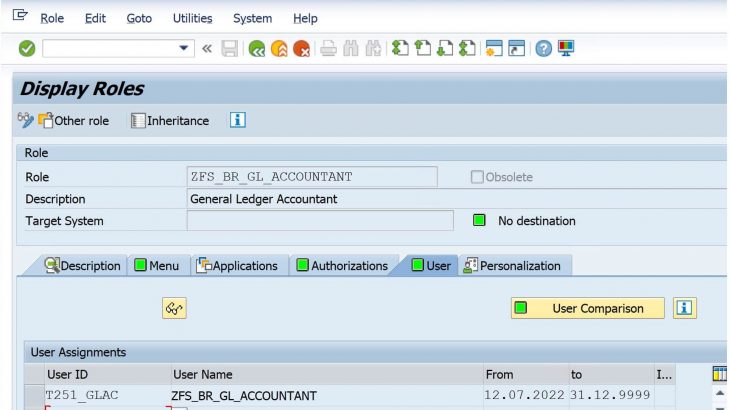
Task: Click the Other role button
Action: coord(74,121)
